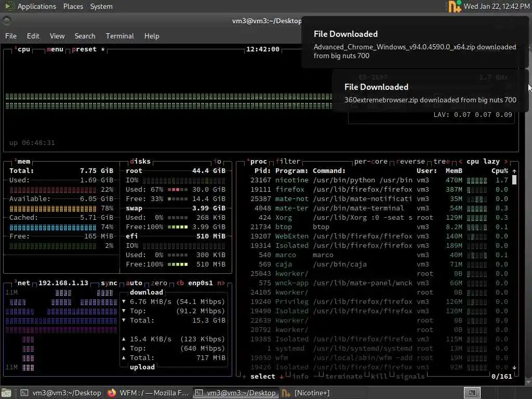Click signals in proc footer
Image resolution: width=532 pixels, height=399 pixels.
tap(410, 377)
